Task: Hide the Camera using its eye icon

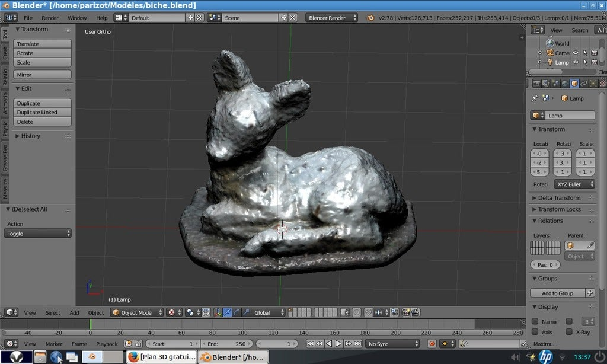Action: [575, 52]
